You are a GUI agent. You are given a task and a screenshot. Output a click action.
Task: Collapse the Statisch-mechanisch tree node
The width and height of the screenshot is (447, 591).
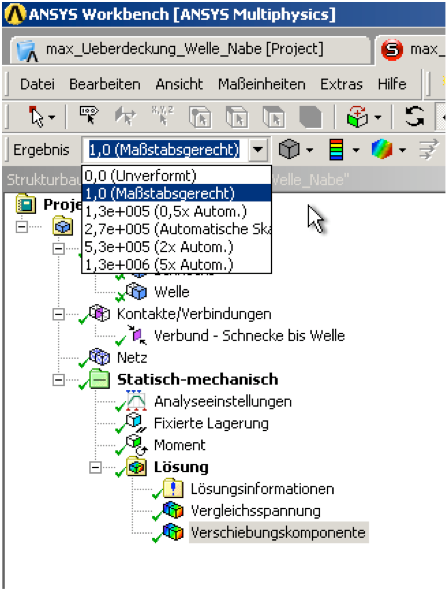click(x=58, y=380)
